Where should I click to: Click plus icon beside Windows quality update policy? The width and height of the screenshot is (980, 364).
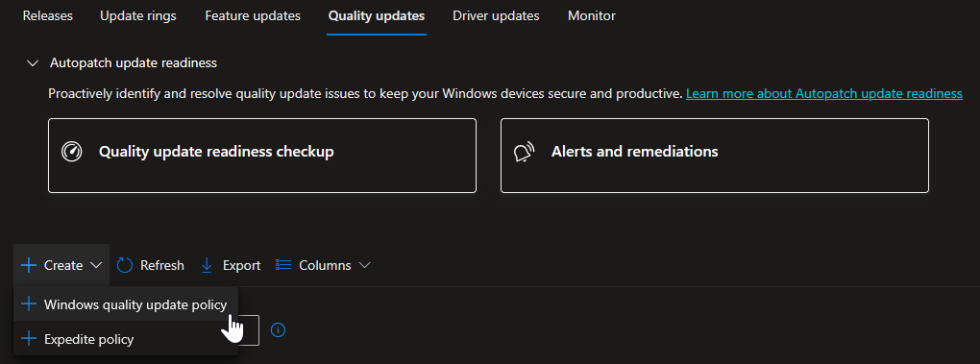point(29,304)
